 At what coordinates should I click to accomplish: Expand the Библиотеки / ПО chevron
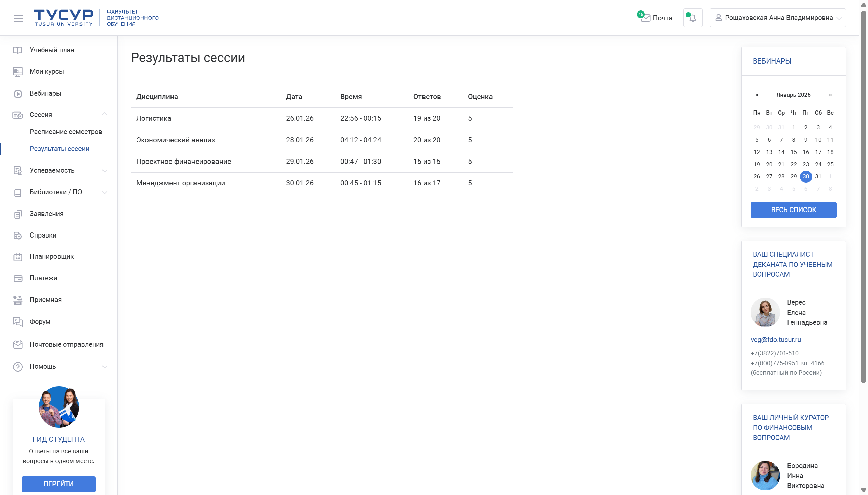pos(105,192)
